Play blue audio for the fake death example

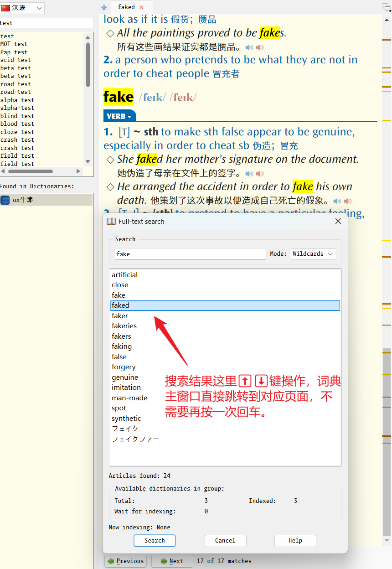click(x=337, y=201)
